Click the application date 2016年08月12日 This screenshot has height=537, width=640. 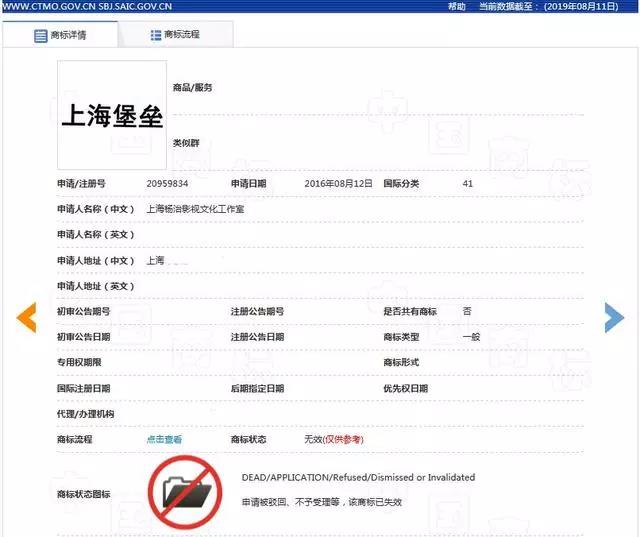338,184
